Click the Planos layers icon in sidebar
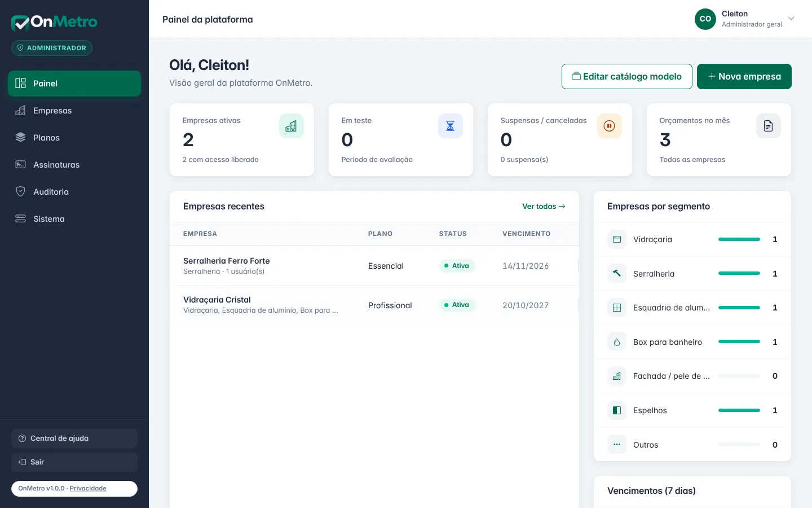Screen dimensions: 812x508 [21, 138]
